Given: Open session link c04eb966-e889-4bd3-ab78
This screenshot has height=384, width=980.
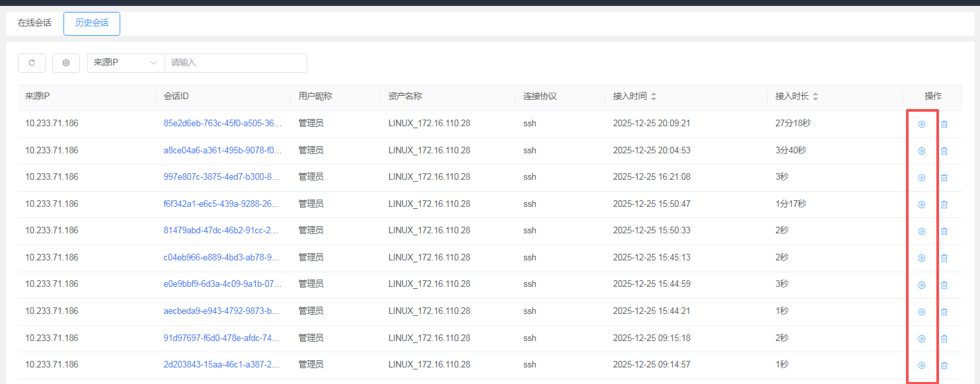Looking at the screenshot, I should pos(222,257).
